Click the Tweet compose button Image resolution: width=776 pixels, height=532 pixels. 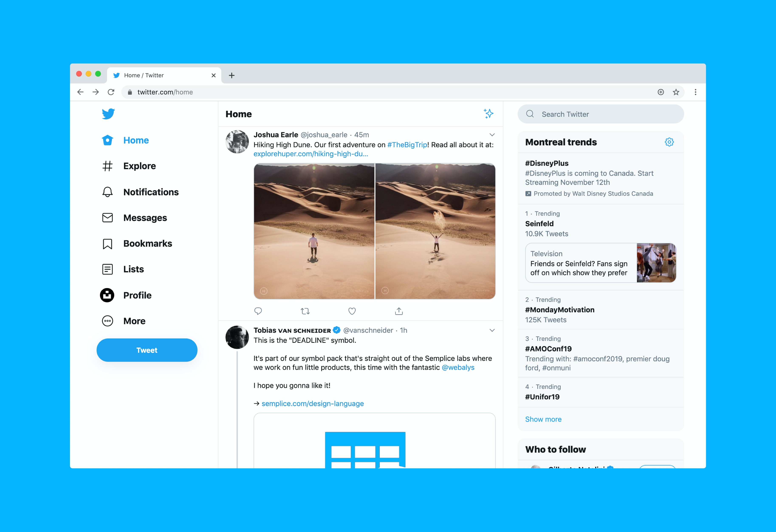146,350
